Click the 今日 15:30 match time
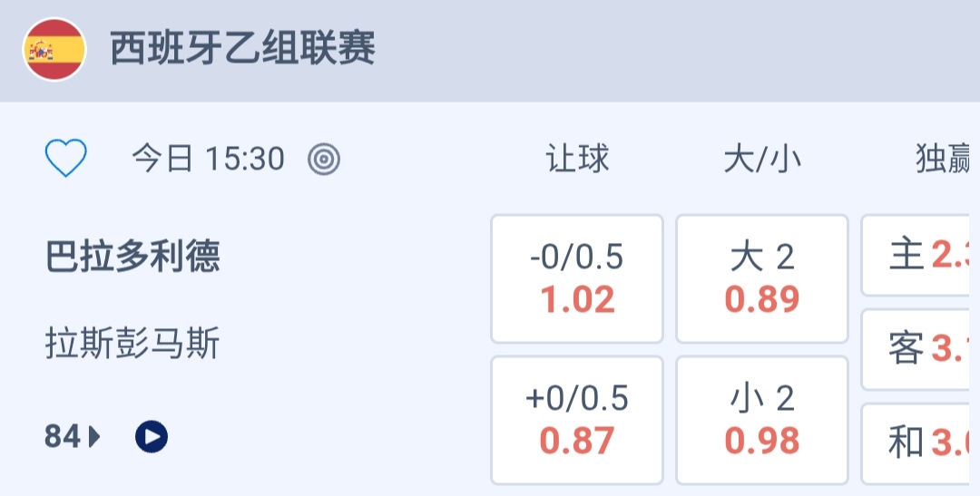 208,160
